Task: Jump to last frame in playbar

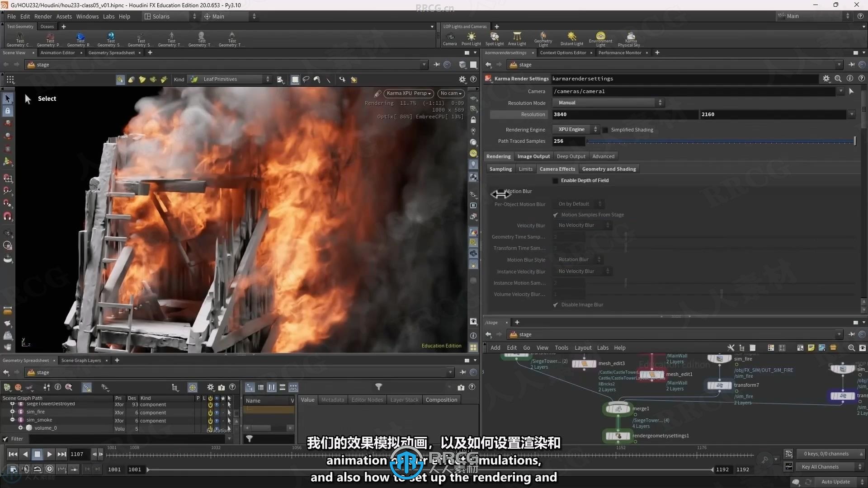Action: 61,454
